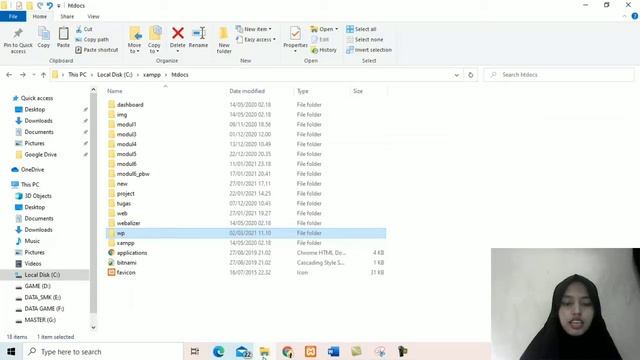Sort by the Name column header
Viewport: 640px width, 360px height.
[115, 91]
